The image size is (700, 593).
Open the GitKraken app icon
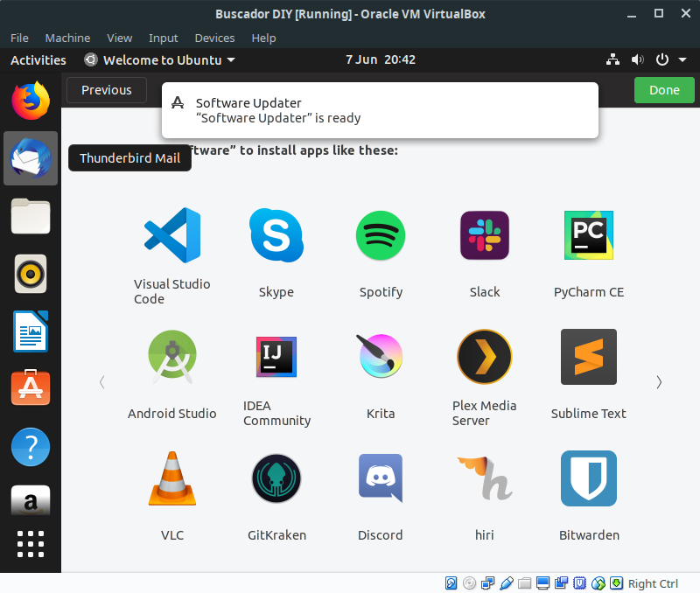click(x=276, y=478)
